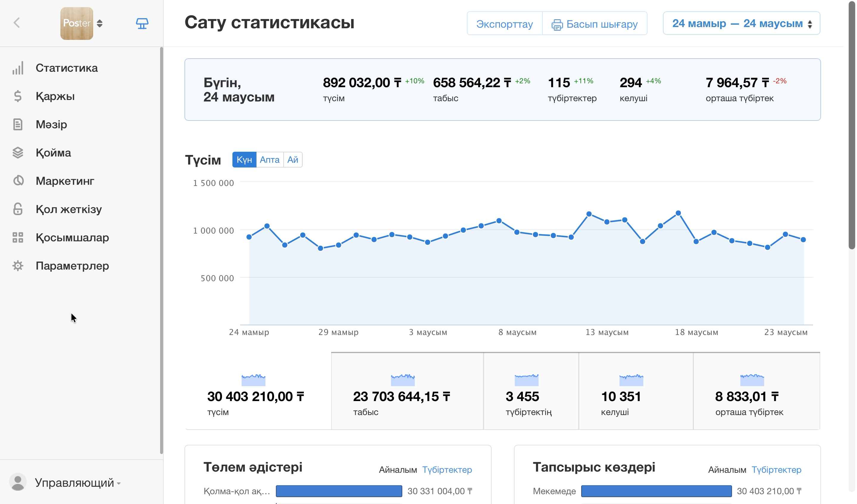
Task: Click the Қойма layers icon
Action: [x=18, y=153]
